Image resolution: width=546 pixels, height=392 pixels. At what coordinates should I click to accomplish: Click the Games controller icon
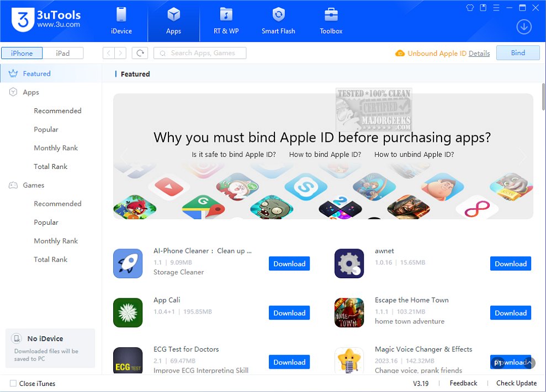(13, 185)
